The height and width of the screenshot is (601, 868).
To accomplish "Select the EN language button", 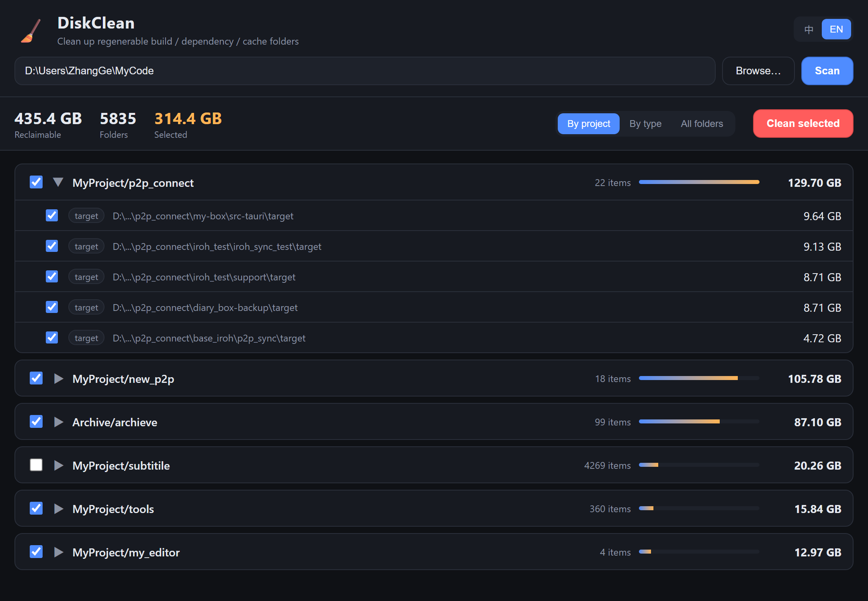I will [836, 29].
